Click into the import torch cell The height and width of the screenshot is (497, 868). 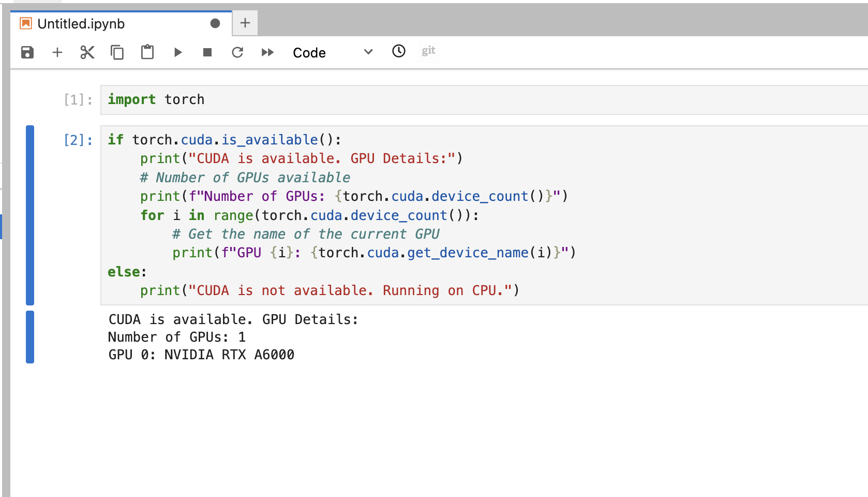(x=484, y=100)
